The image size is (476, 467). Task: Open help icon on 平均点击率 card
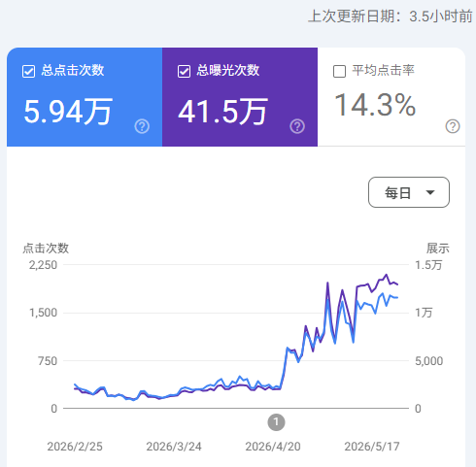pyautogui.click(x=453, y=126)
